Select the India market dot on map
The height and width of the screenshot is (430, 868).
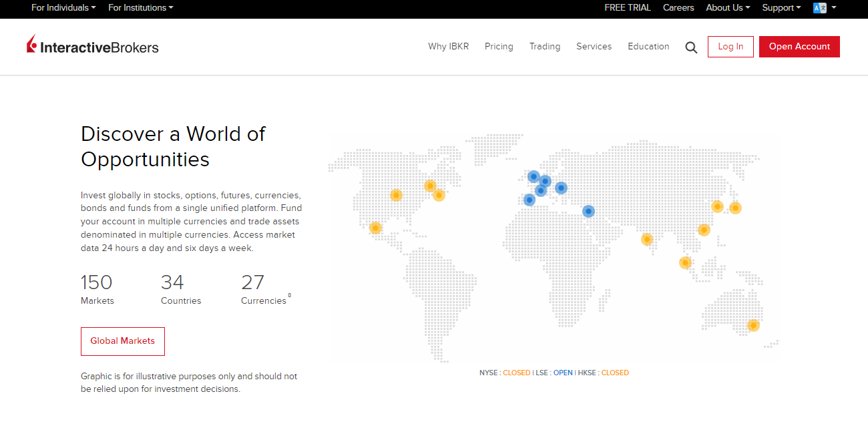point(646,239)
